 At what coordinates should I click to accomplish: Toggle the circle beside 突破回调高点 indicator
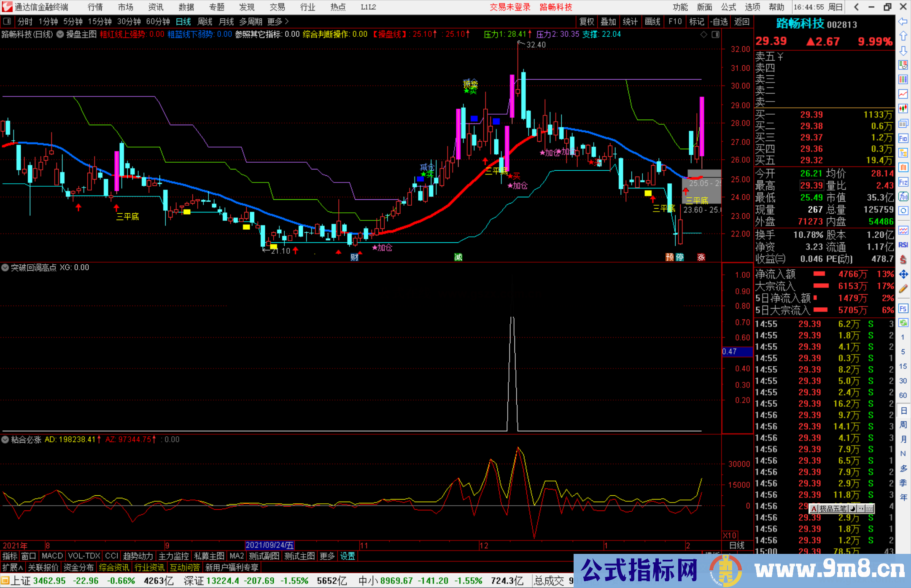point(5,268)
